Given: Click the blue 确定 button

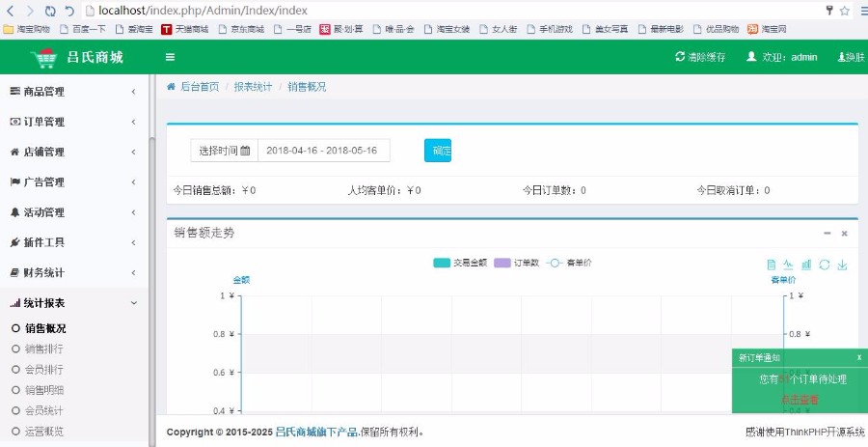Looking at the screenshot, I should 438,151.
